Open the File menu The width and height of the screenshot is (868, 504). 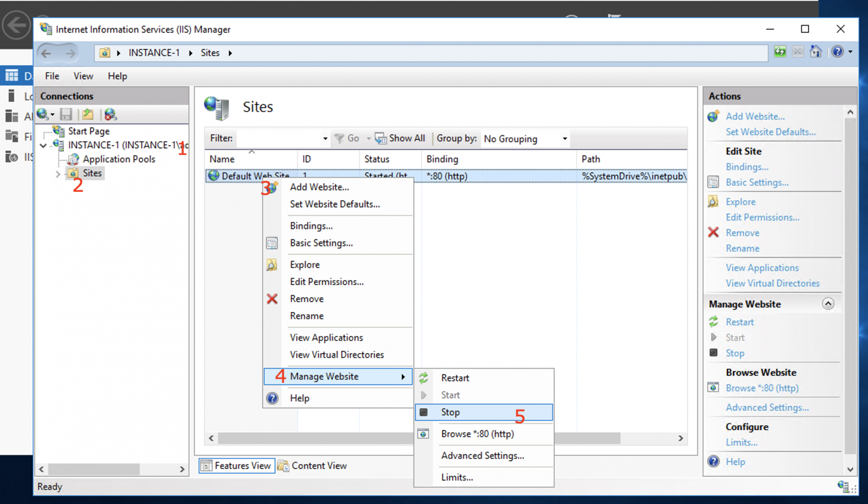[52, 76]
